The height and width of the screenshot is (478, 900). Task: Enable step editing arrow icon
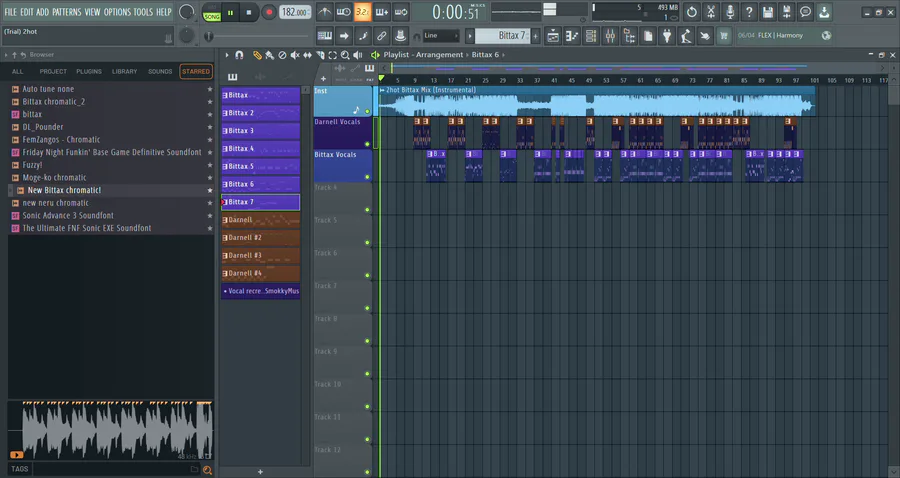pyautogui.click(x=343, y=36)
